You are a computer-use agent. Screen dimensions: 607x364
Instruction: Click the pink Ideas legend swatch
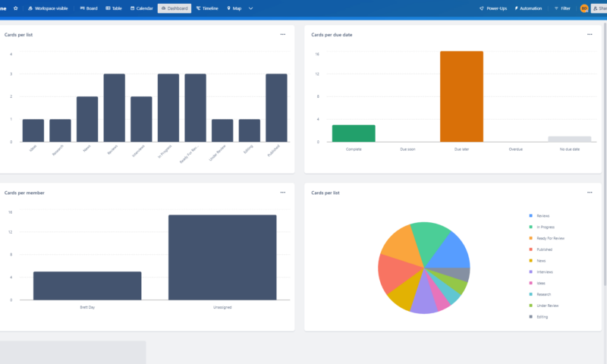(x=530, y=283)
